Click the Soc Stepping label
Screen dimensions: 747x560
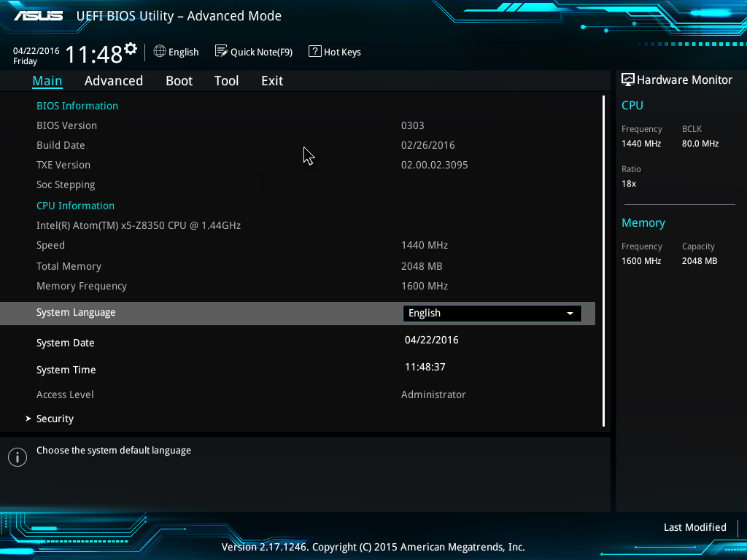point(66,184)
